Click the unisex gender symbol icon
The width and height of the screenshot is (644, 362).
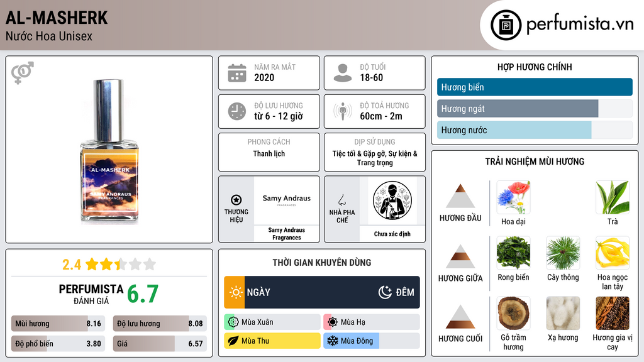23,73
